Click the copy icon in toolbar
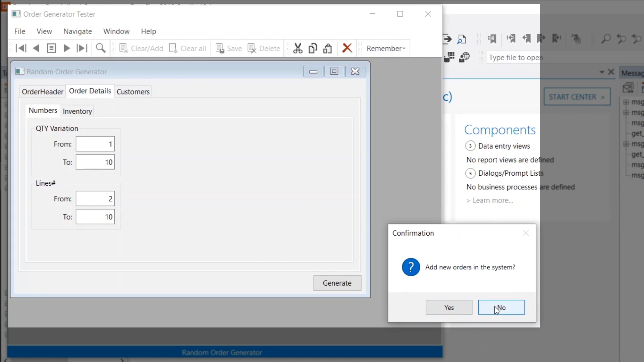The height and width of the screenshot is (362, 644). [313, 48]
